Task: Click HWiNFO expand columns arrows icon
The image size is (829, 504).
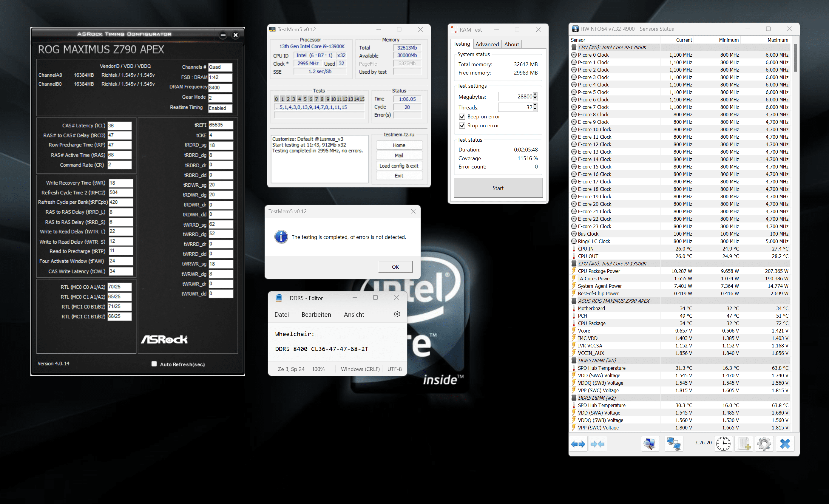Action: click(x=578, y=444)
